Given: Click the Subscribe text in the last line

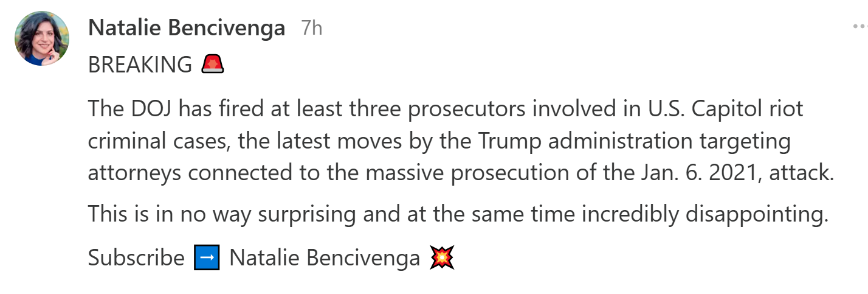Looking at the screenshot, I should tap(136, 258).
